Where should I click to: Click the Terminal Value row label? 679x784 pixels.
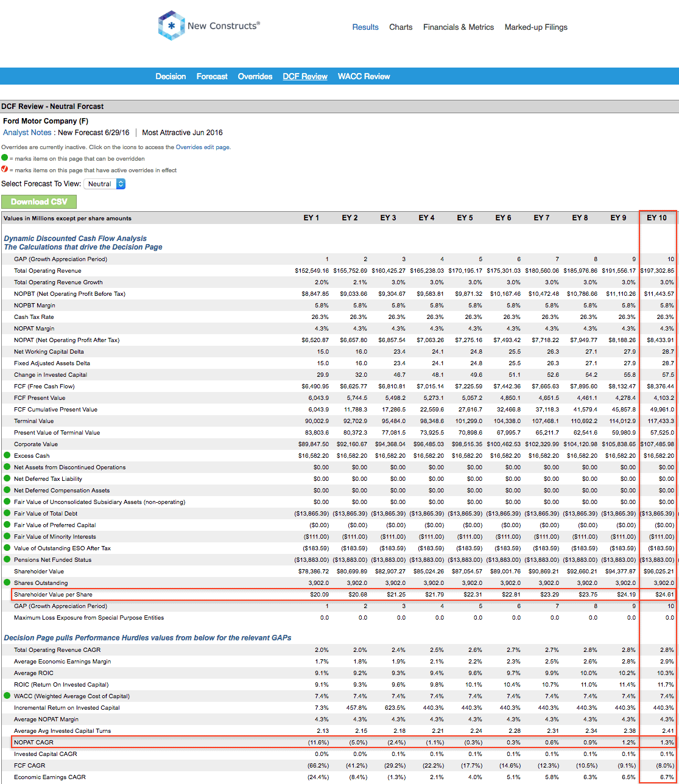point(33,421)
